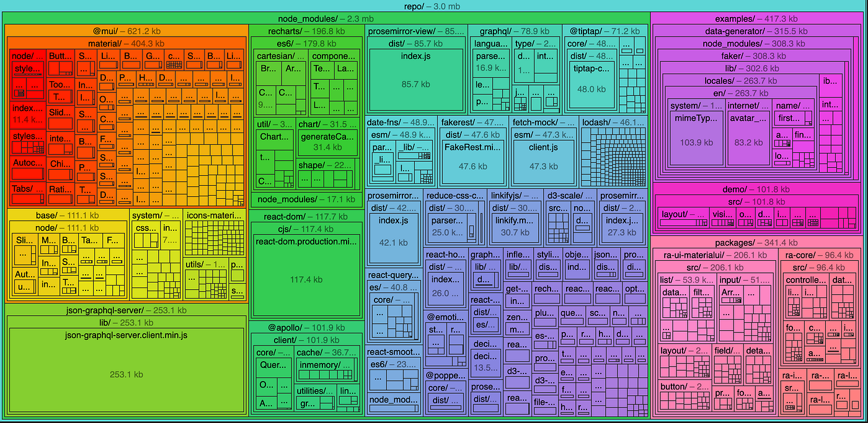Select the locales/ 263.7 kb header
Viewport: 868px width, 423px height.
pos(740,81)
